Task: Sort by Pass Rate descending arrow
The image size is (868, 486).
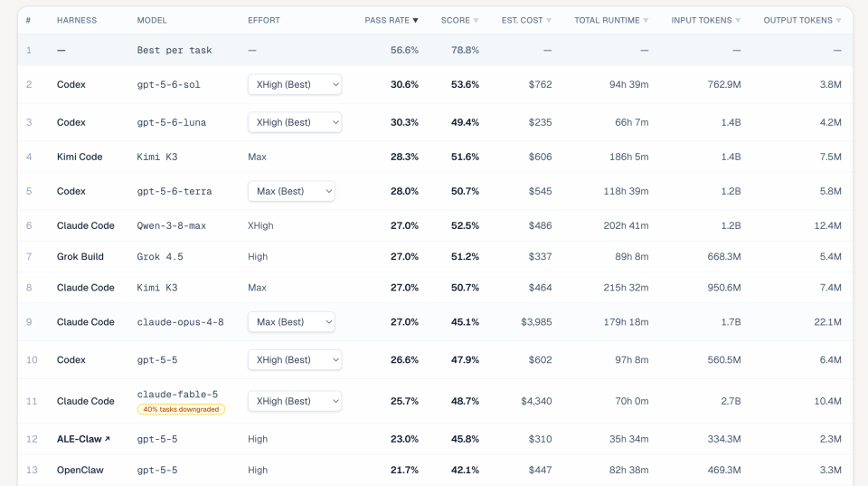Action: pyautogui.click(x=415, y=21)
